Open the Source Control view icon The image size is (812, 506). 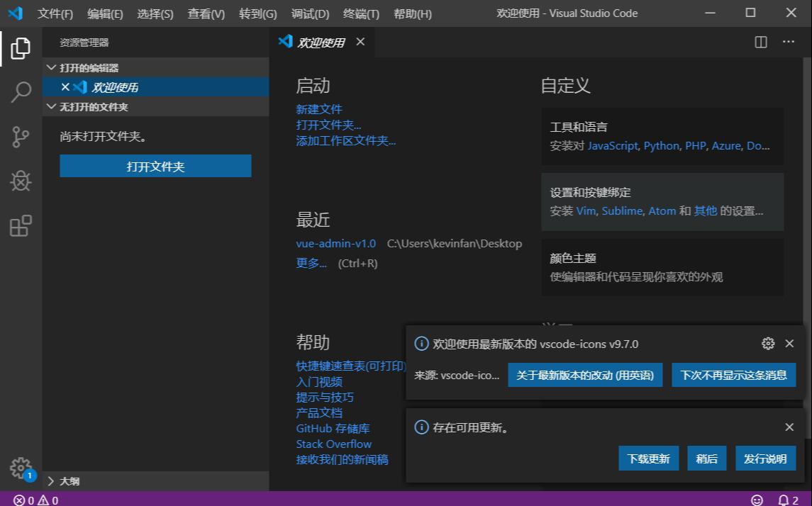pos(21,137)
